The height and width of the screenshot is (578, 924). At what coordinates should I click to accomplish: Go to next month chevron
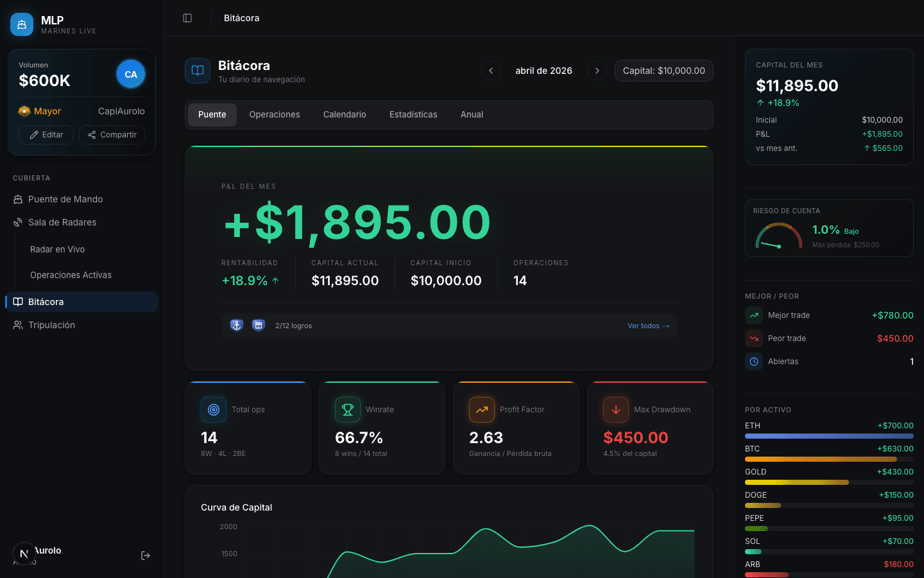597,71
